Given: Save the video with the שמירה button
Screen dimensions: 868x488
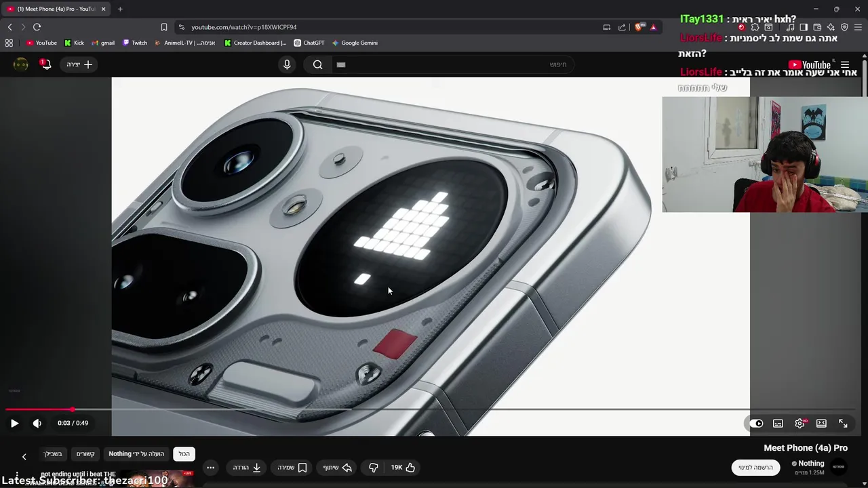Looking at the screenshot, I should (x=292, y=468).
